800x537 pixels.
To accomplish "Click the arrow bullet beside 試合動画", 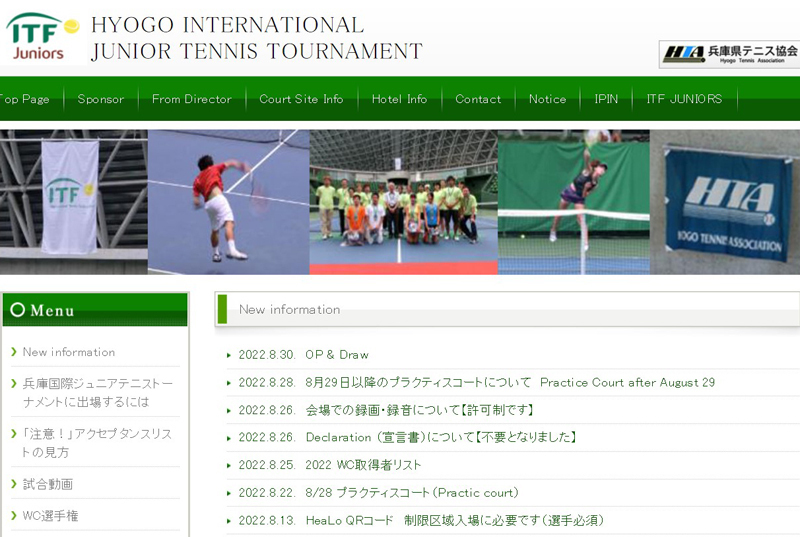I will point(14,484).
